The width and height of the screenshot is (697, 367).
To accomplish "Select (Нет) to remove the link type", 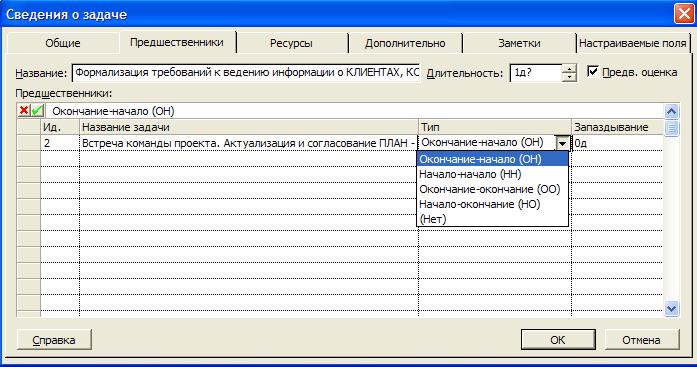I will 493,219.
